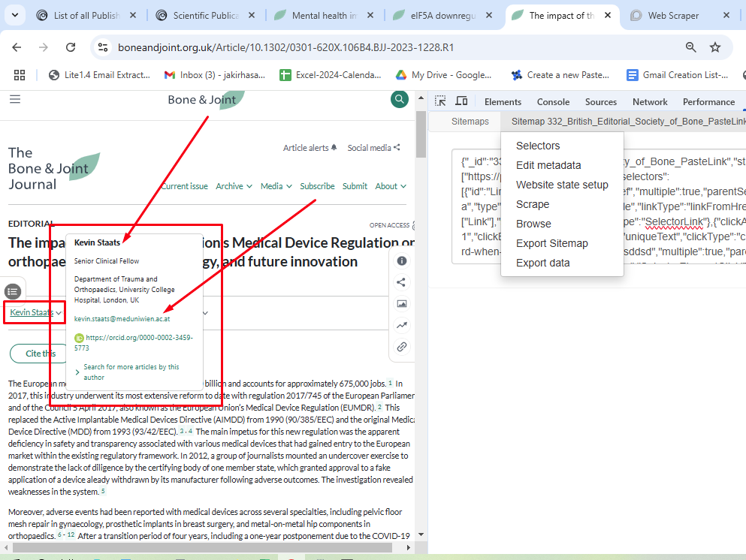Viewport: 746px width, 560px height.
Task: Choose Export data in the sitemap menu
Action: (542, 263)
